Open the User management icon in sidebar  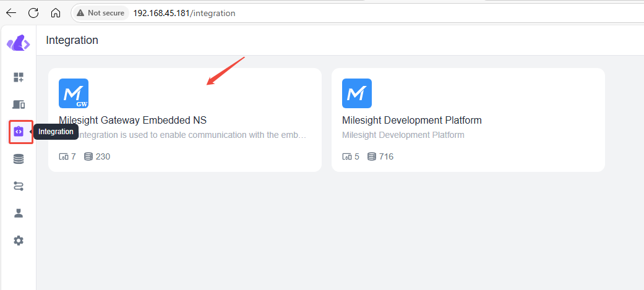(x=19, y=213)
